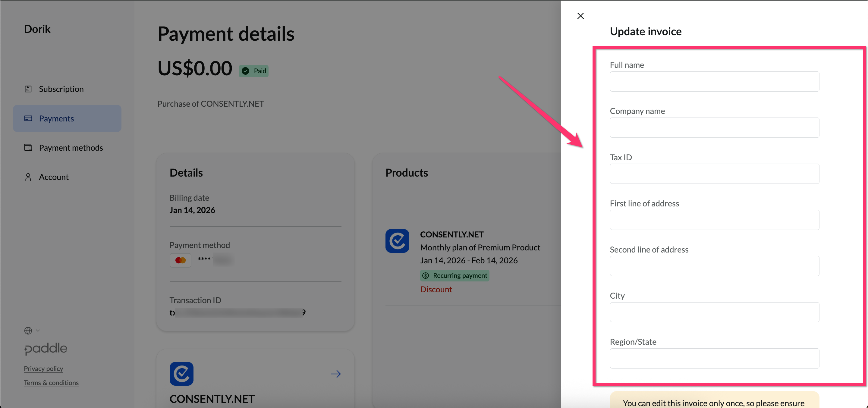
Task: Focus the Full name input field
Action: (714, 82)
